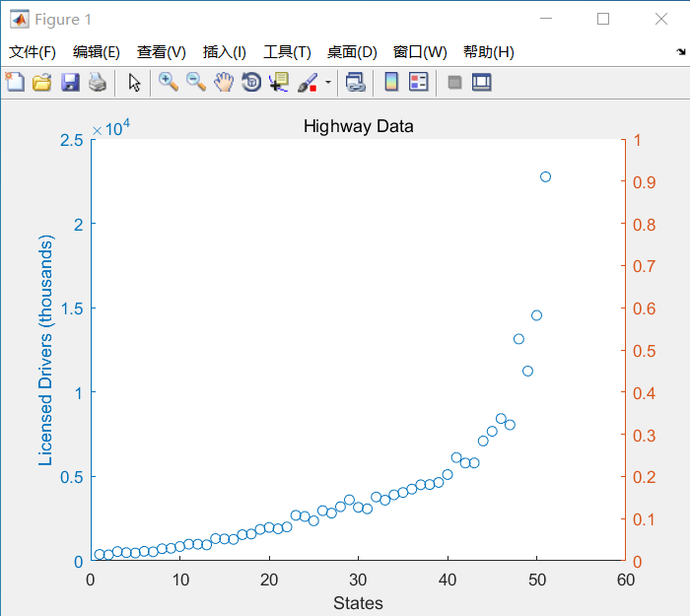Image resolution: width=690 pixels, height=616 pixels.
Task: Click the New Figure icon
Action: (x=16, y=82)
